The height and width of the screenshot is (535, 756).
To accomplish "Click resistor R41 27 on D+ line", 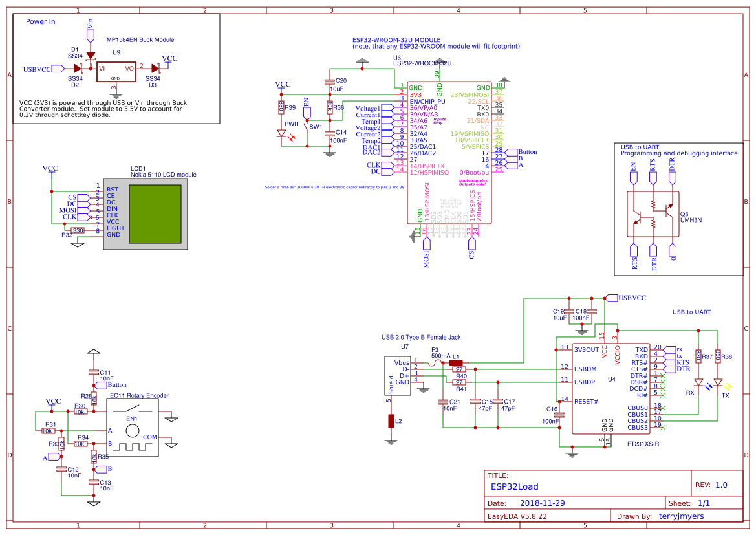I will pos(459,382).
